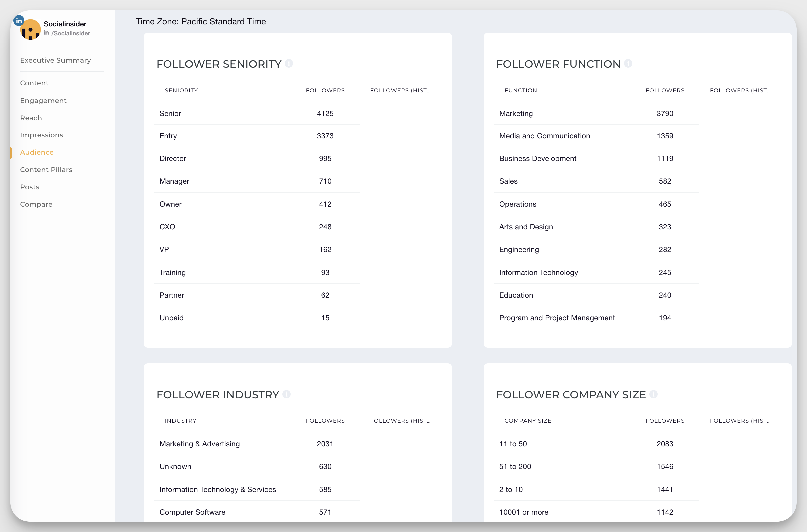Image resolution: width=807 pixels, height=532 pixels.
Task: Select the Unknown industry row
Action: (257, 466)
